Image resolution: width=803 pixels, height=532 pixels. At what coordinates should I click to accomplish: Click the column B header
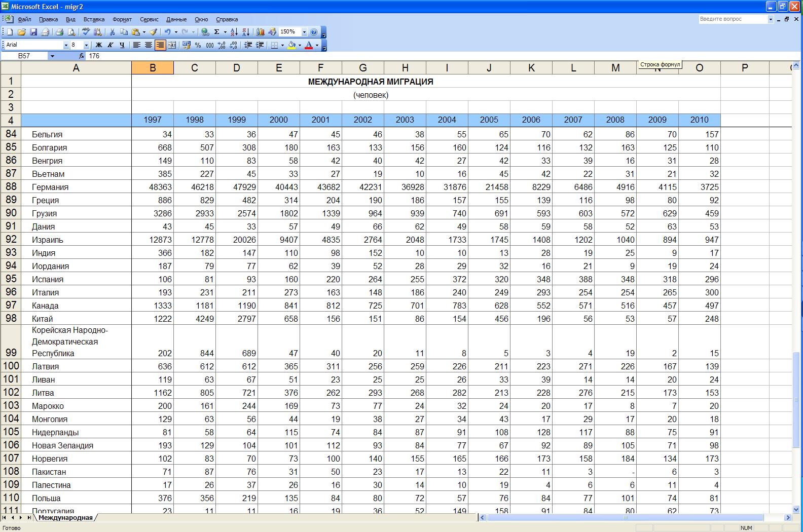click(152, 68)
